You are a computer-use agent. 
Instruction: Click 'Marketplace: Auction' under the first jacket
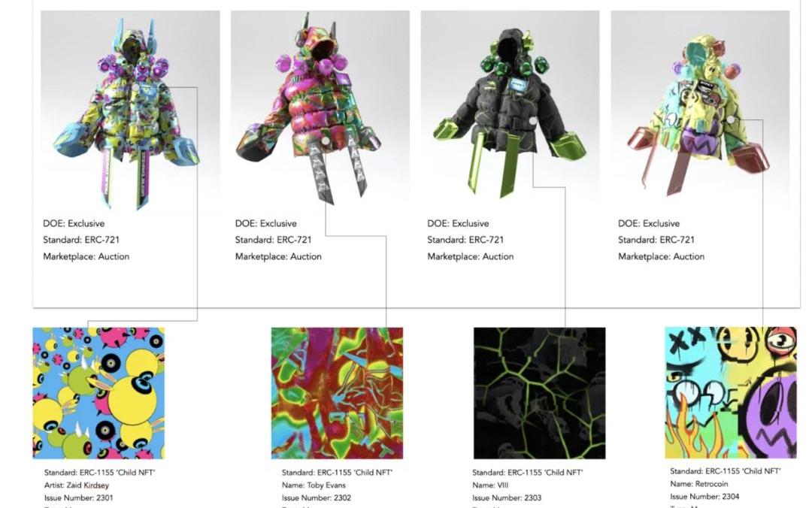point(86,256)
